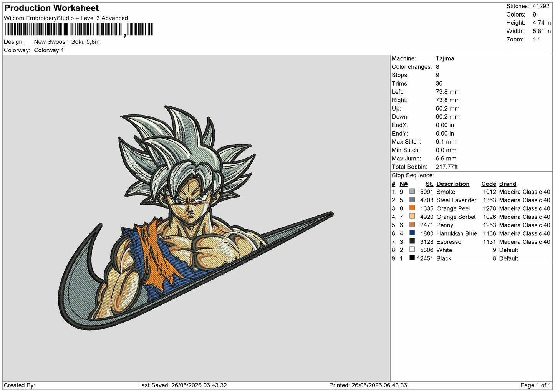Click the Hanukkah Blue color swatch
The height and width of the screenshot is (392, 555).
pos(412,233)
